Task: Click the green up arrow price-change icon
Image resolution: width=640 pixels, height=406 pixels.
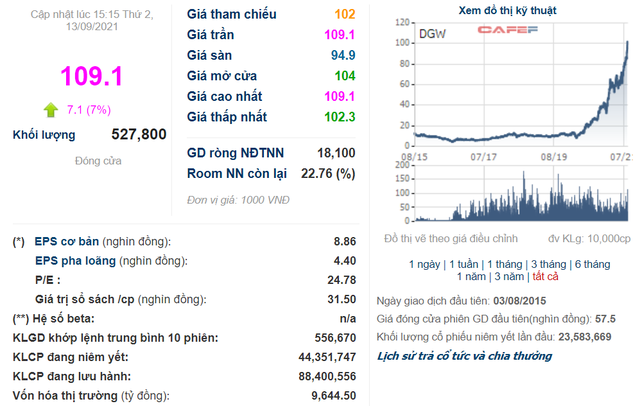Action: click(x=49, y=109)
